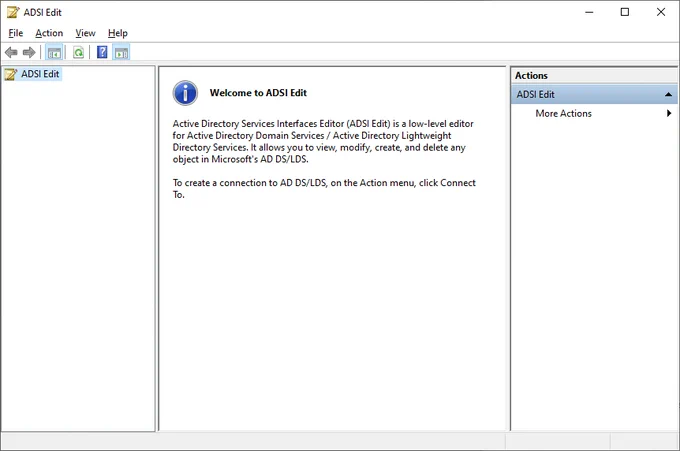Go forward with the Forward arrow
The image size is (680, 451).
(x=29, y=53)
